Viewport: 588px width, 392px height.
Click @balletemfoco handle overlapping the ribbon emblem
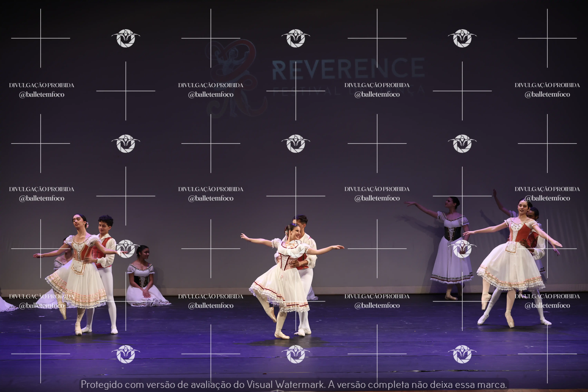[x=211, y=94]
